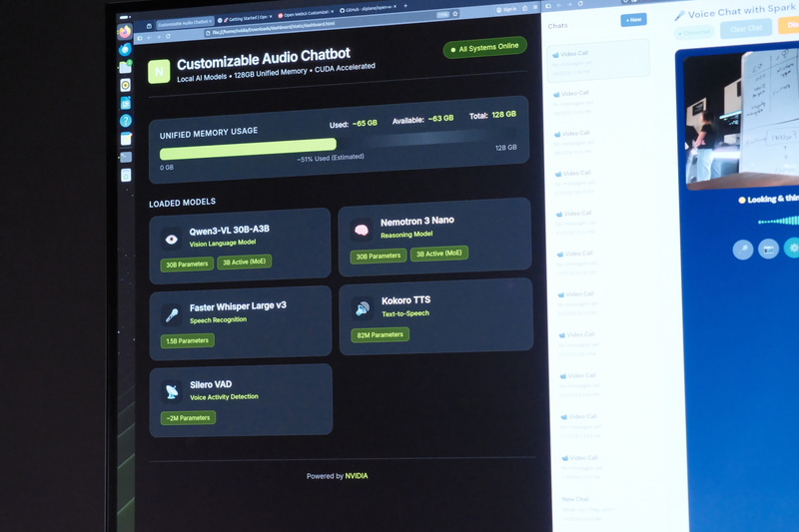The image size is (799, 532).
Task: Open the LibreOffice Writer dock icon
Action: tap(126, 103)
